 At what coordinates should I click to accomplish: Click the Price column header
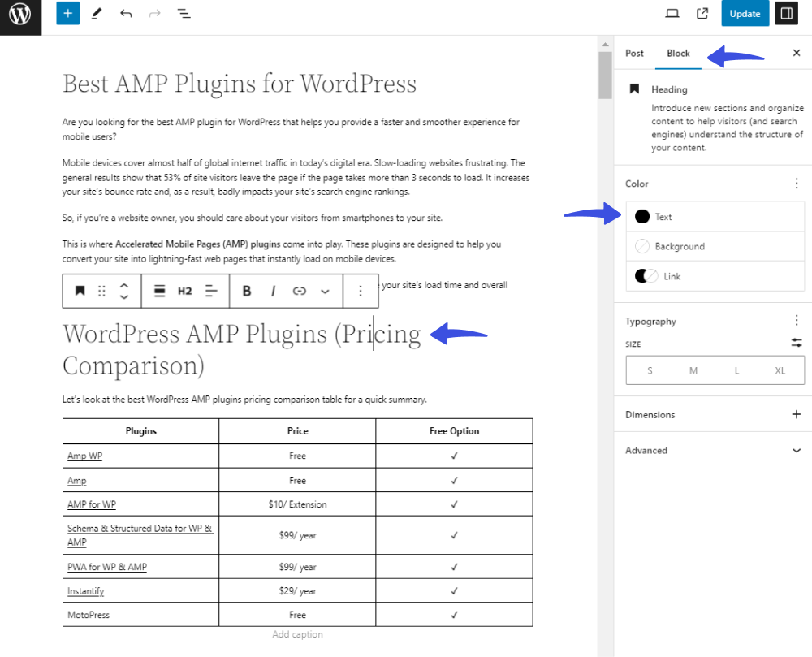pyautogui.click(x=297, y=430)
